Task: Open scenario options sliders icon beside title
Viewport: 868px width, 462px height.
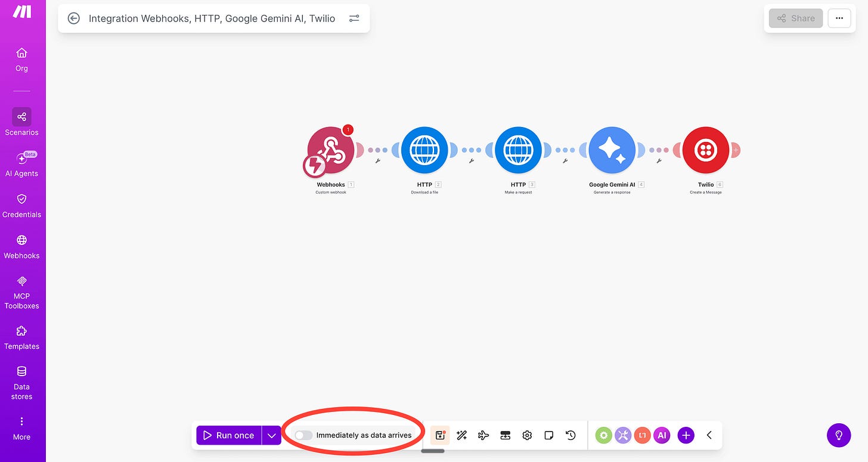Action: pos(354,18)
